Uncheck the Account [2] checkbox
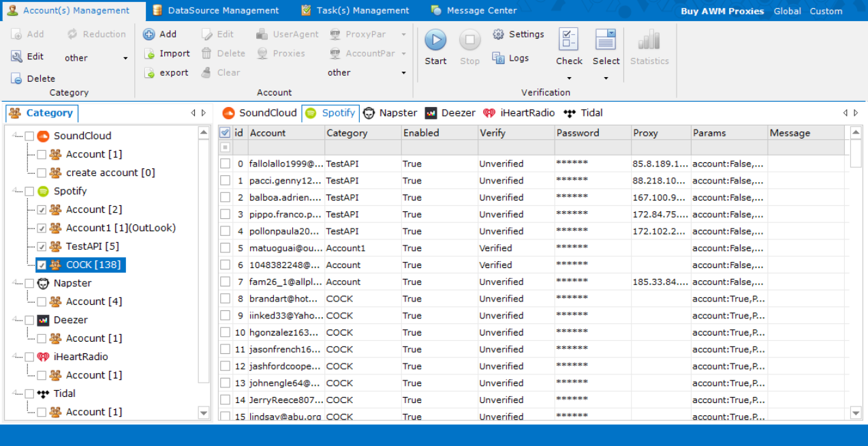This screenshot has height=446, width=868. click(42, 210)
